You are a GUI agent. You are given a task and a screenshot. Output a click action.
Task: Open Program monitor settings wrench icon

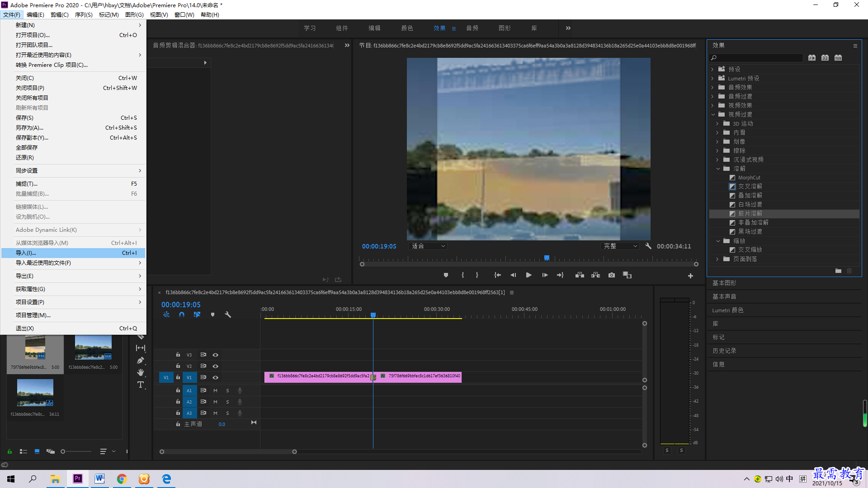(648, 246)
